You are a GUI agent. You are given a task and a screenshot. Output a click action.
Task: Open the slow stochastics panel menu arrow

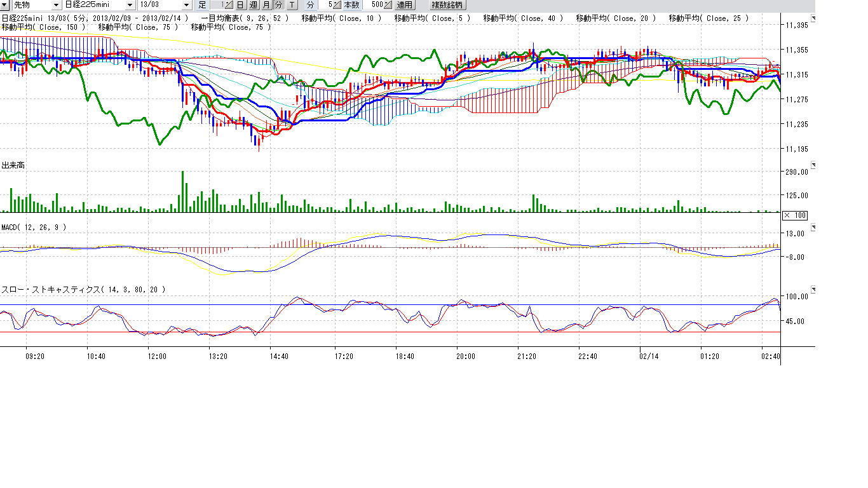click(812, 290)
